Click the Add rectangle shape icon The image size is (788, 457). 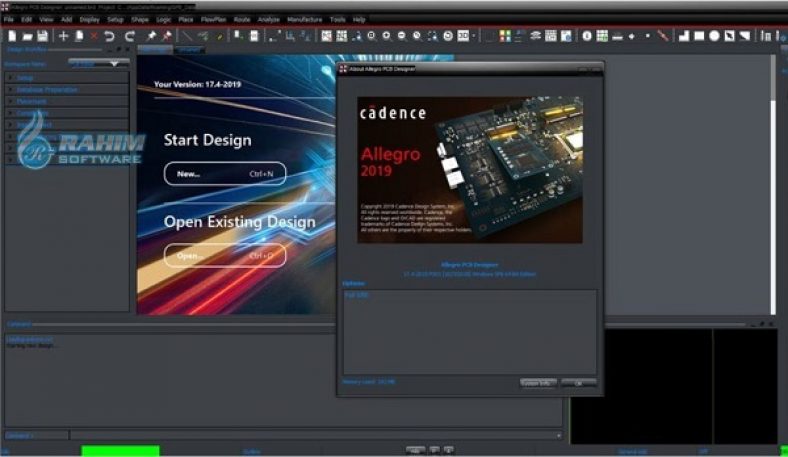(x=699, y=36)
